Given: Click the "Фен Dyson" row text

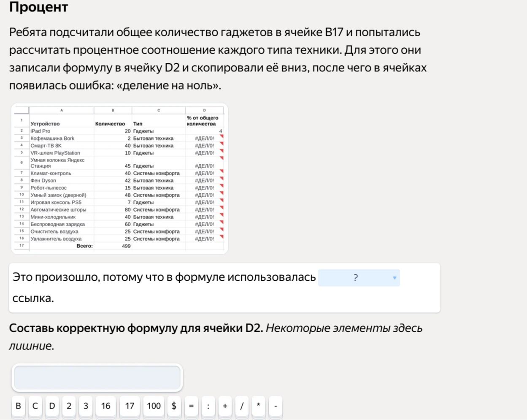Looking at the screenshot, I should pos(43,180).
